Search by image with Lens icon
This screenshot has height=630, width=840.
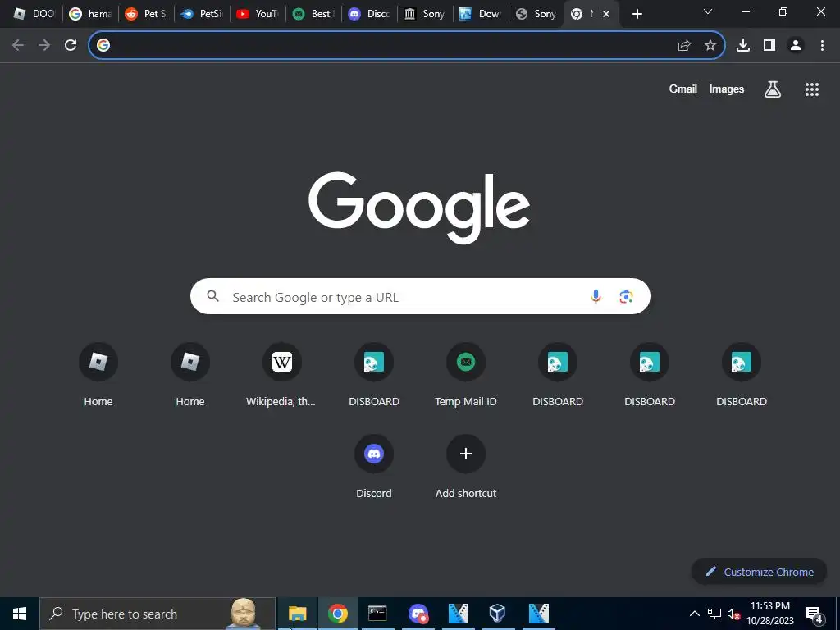click(x=626, y=296)
